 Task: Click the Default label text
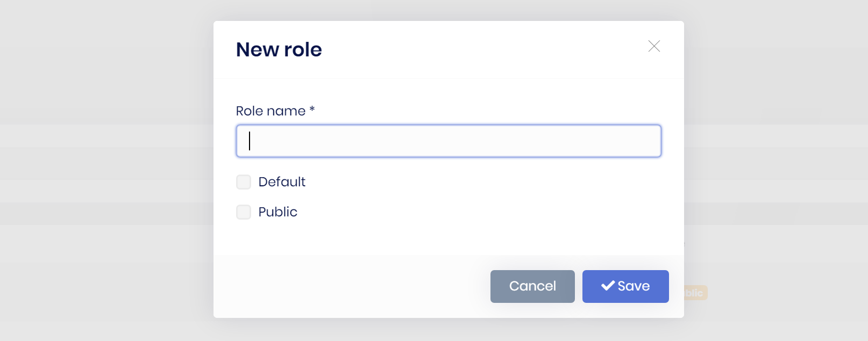coord(282,182)
